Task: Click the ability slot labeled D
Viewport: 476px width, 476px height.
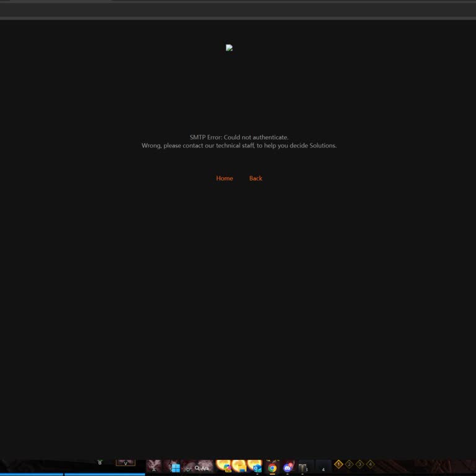Action: click(x=188, y=467)
